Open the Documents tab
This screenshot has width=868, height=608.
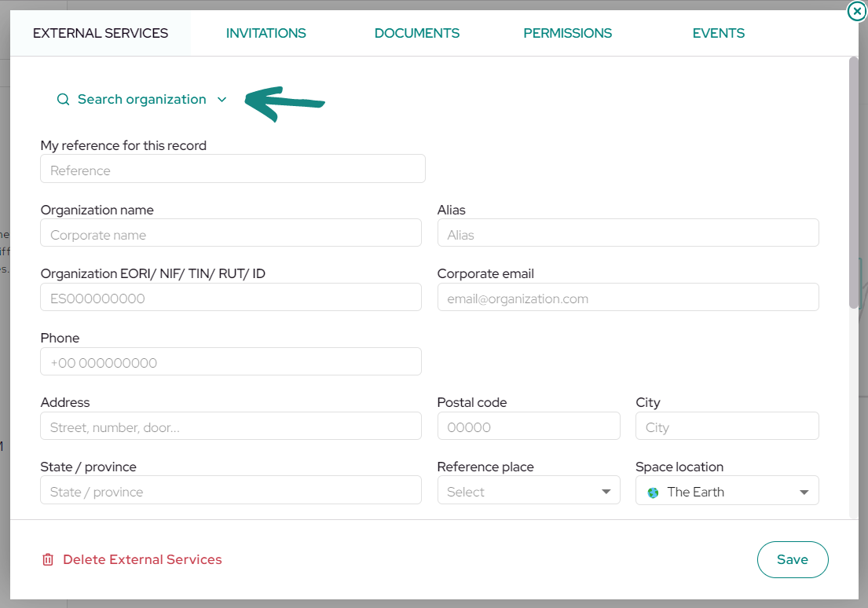417,33
